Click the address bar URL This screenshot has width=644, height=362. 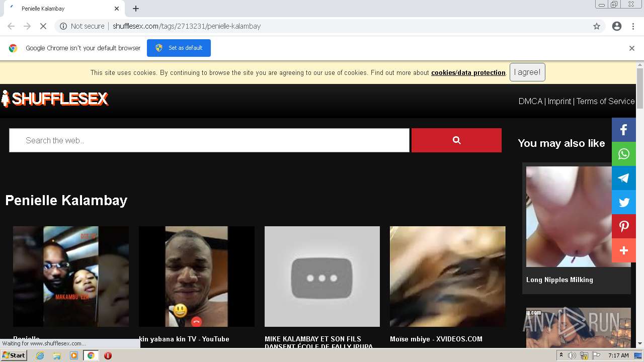(187, 26)
